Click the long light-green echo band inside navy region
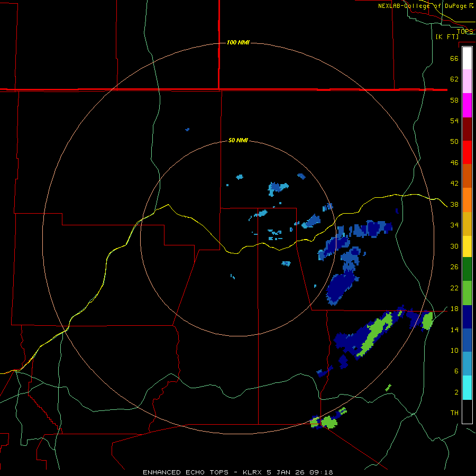The width and height of the screenshot is (476, 476). tap(375, 334)
